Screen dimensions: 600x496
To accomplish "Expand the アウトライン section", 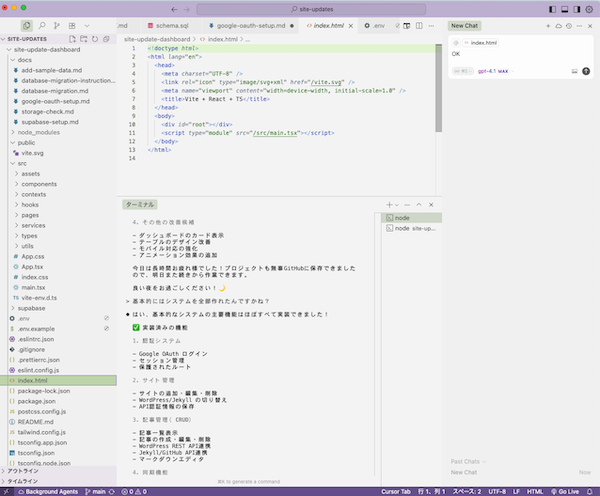I will pyautogui.click(x=58, y=471).
